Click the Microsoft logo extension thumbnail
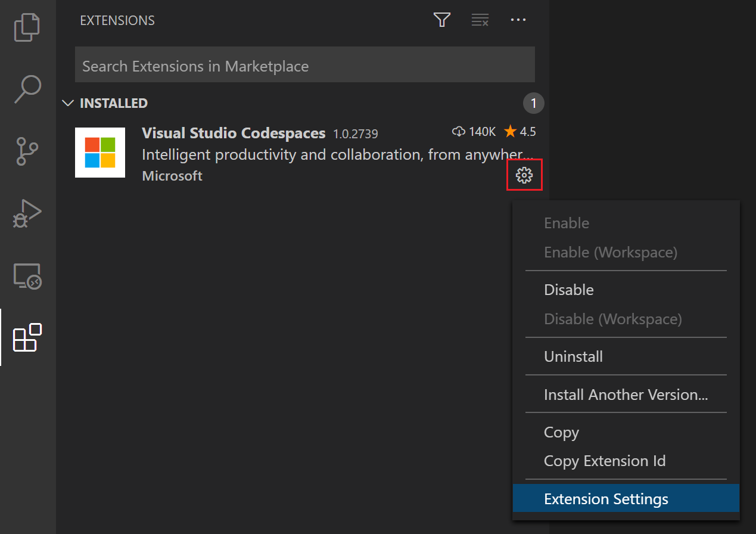This screenshot has width=756, height=534. point(100,153)
